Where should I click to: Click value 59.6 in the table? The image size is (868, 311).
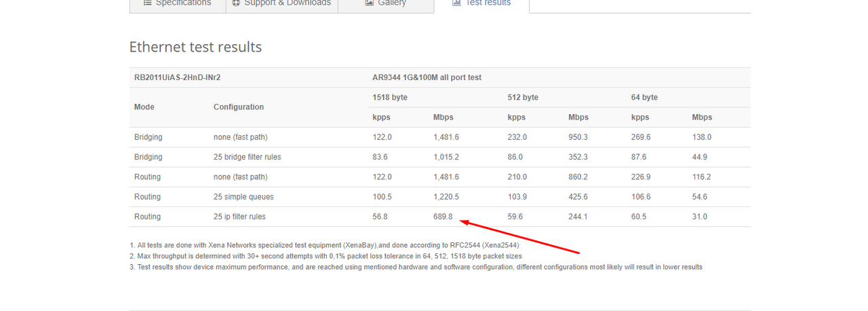pyautogui.click(x=515, y=217)
